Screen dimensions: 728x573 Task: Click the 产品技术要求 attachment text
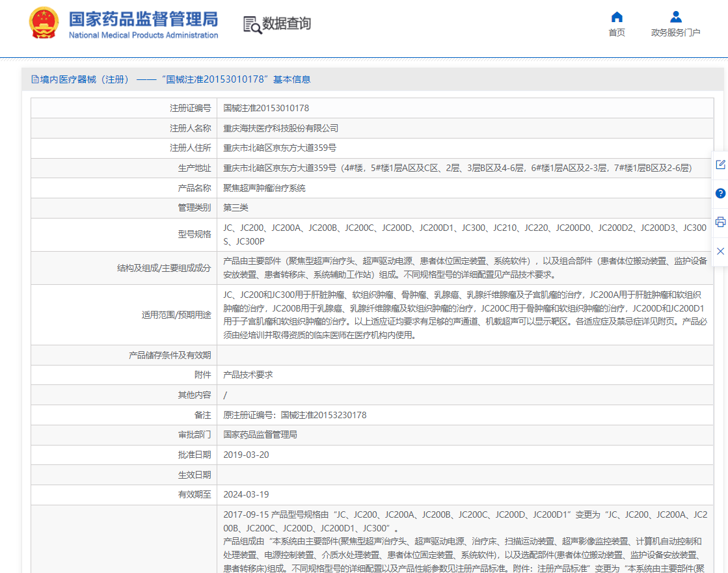[247, 374]
